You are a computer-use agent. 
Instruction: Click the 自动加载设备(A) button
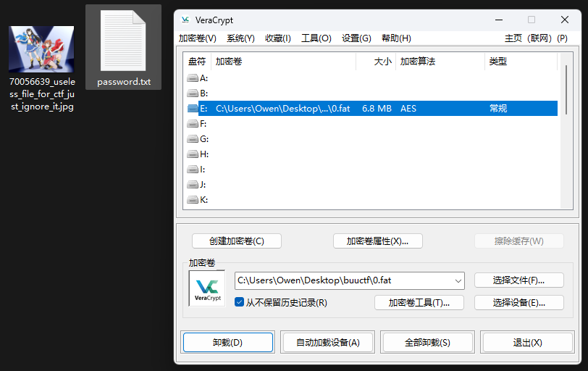[328, 342]
